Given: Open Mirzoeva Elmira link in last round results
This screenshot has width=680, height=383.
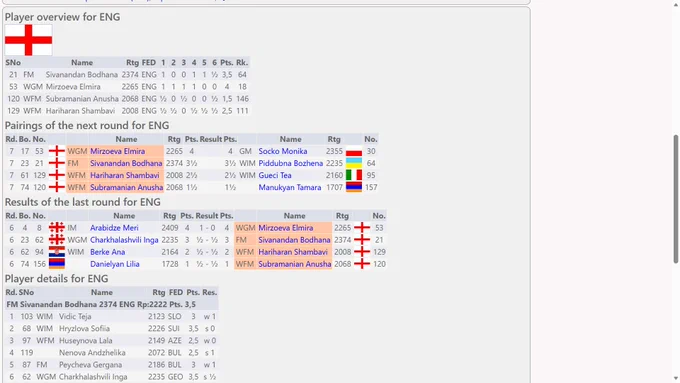Looking at the screenshot, I should [286, 228].
